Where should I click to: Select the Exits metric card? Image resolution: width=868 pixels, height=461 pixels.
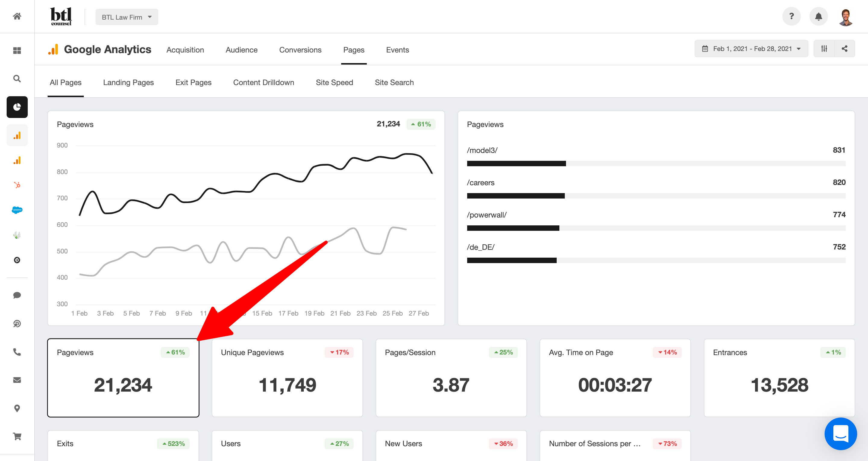123,446
